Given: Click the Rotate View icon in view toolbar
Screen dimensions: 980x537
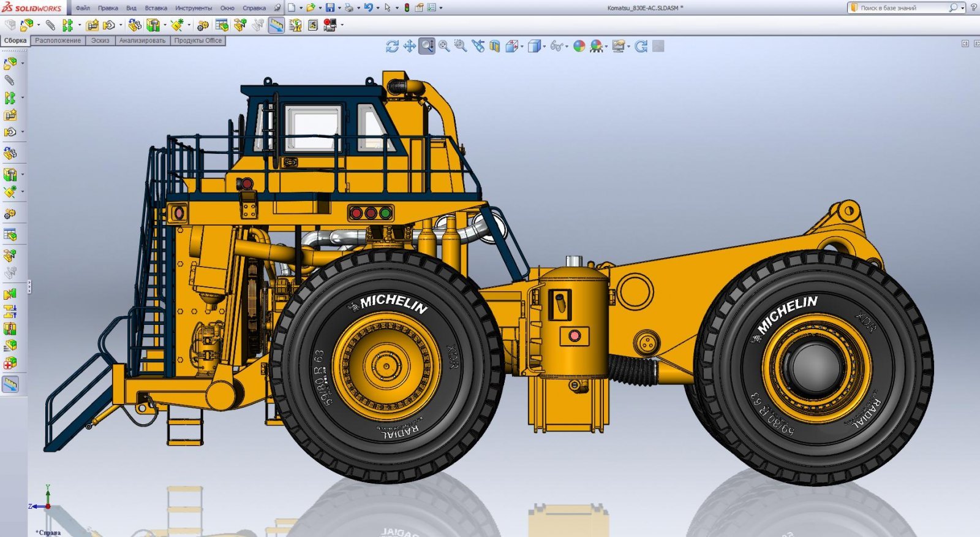Looking at the screenshot, I should tap(392, 47).
